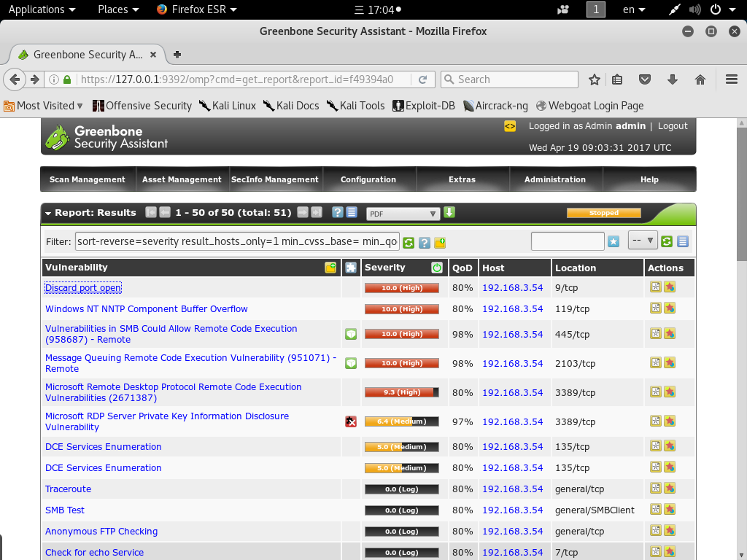Click the yellow code icon in the header
747x560 pixels.
(x=510, y=126)
